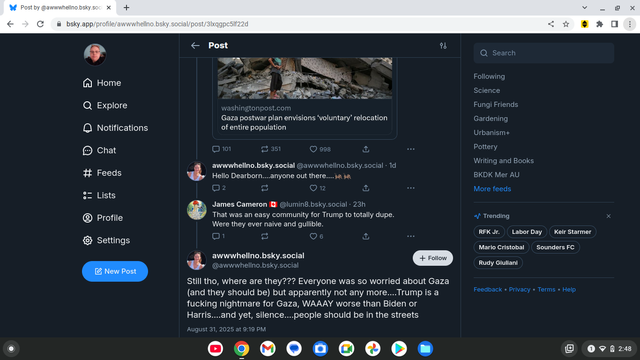Select the Labor Day trending topic
Viewport: 640px width, 360px height.
(x=527, y=232)
